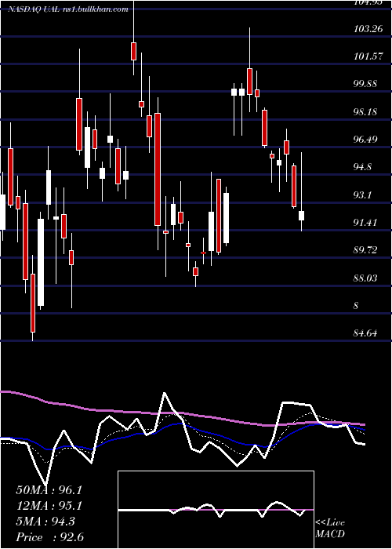The image size is (392, 549).
Task: Click the NASDAQ UAL chart title text
Action: coord(68,9)
